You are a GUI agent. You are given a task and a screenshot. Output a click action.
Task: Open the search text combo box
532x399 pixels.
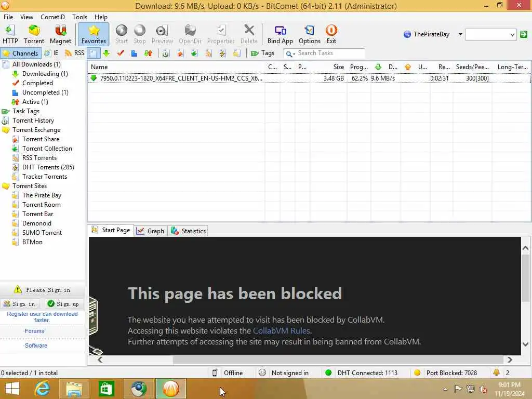pyautogui.click(x=490, y=34)
